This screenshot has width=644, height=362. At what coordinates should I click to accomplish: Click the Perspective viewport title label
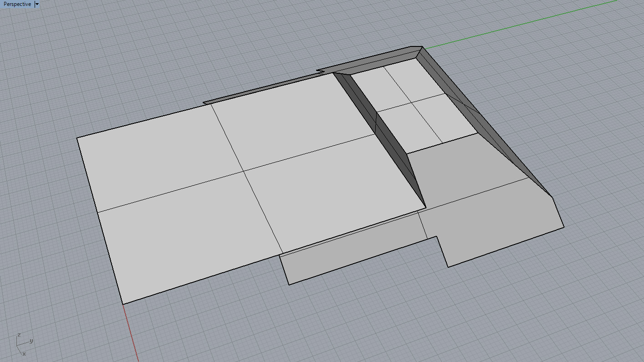pos(17,4)
